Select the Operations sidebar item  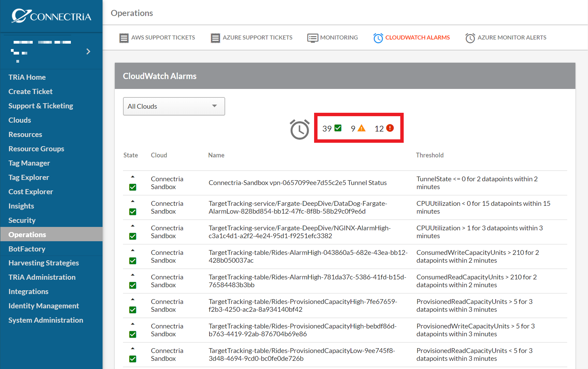click(51, 234)
